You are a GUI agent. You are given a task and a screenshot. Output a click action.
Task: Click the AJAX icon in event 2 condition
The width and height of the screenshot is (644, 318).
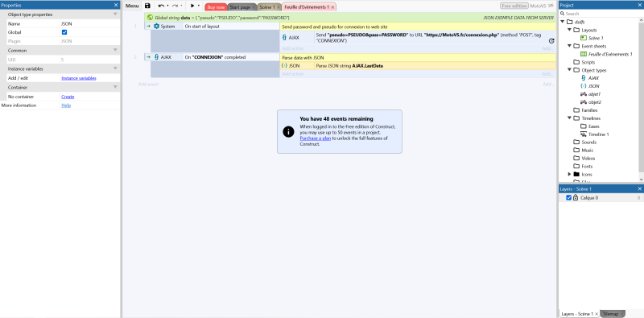click(x=156, y=57)
